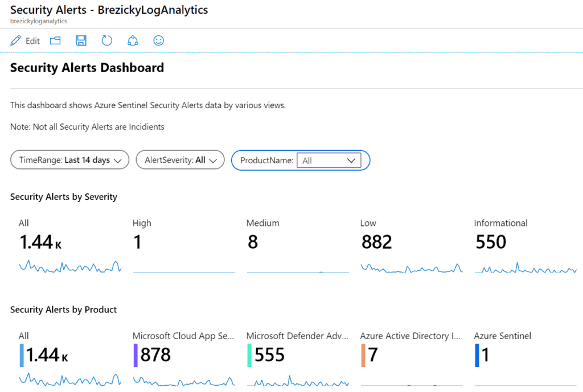Click the Edit label in the toolbar
This screenshot has height=392, width=583.
(32, 41)
